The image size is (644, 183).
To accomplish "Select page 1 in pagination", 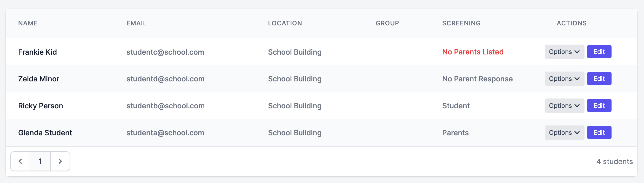I will point(40,161).
